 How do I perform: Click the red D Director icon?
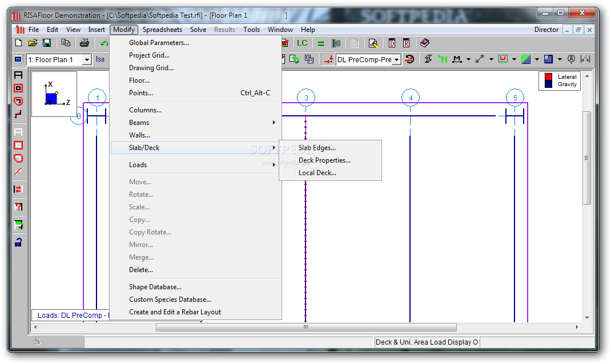(x=392, y=43)
